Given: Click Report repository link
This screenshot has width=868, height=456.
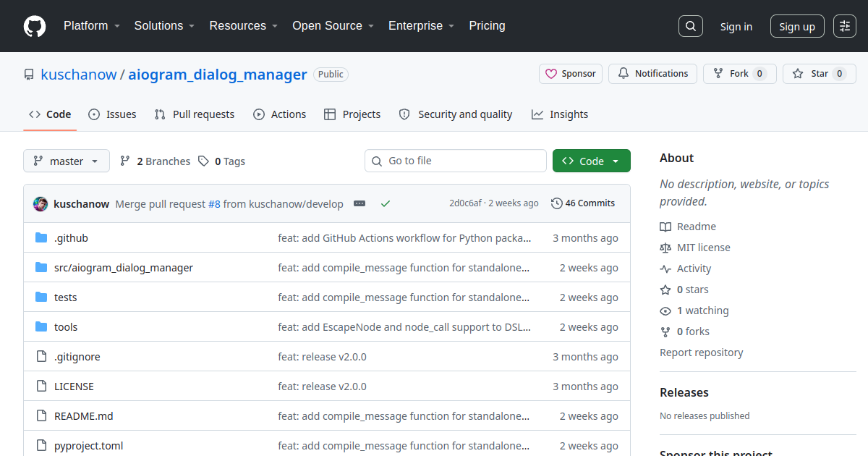Looking at the screenshot, I should pyautogui.click(x=702, y=352).
